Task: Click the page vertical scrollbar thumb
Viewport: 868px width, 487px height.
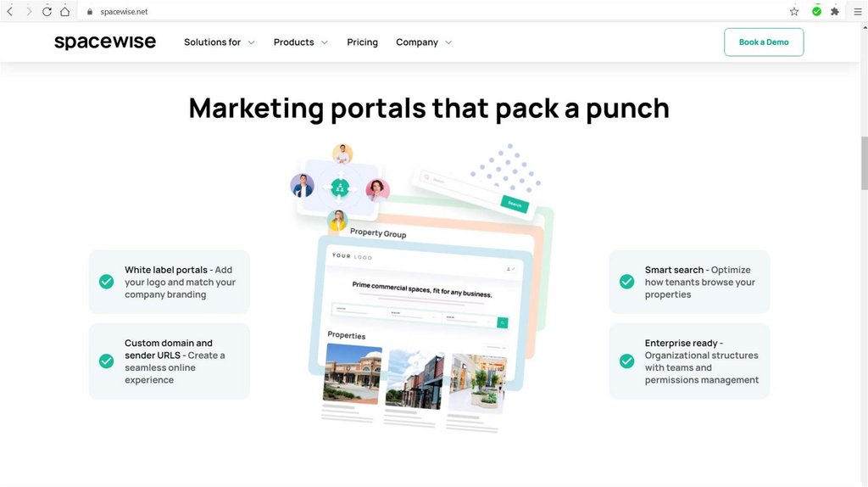Action: pos(864,164)
